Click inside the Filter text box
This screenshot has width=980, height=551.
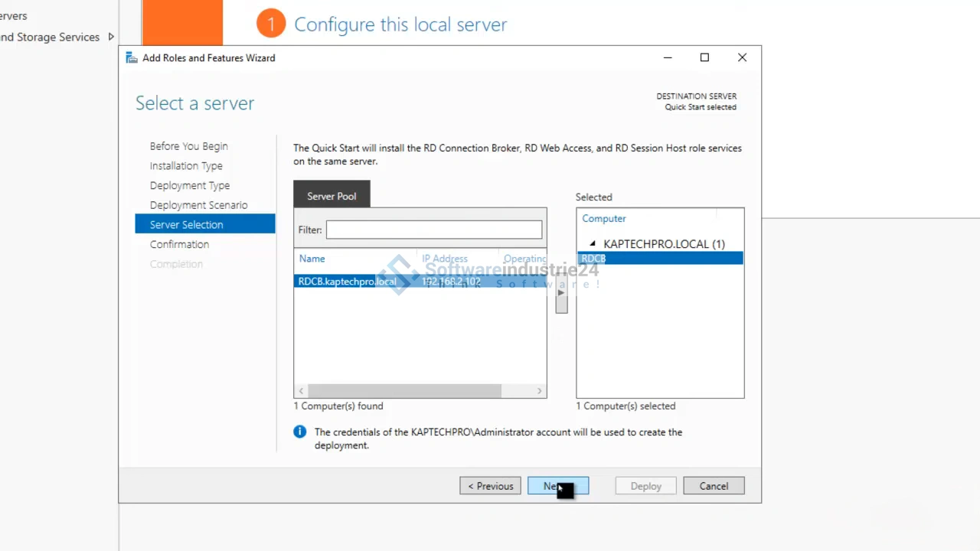click(433, 230)
